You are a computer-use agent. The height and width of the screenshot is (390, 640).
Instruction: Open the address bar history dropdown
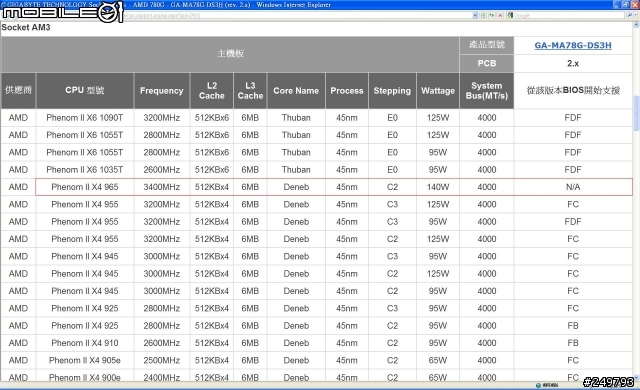click(x=475, y=15)
